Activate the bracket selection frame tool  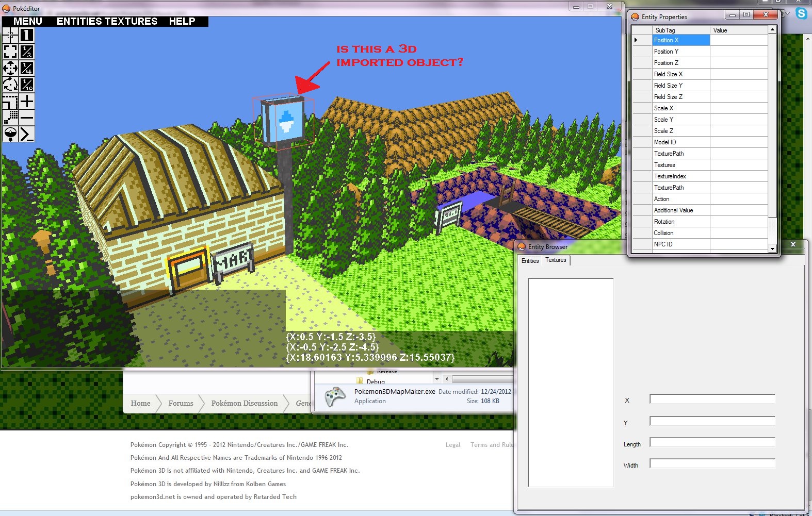(x=10, y=52)
